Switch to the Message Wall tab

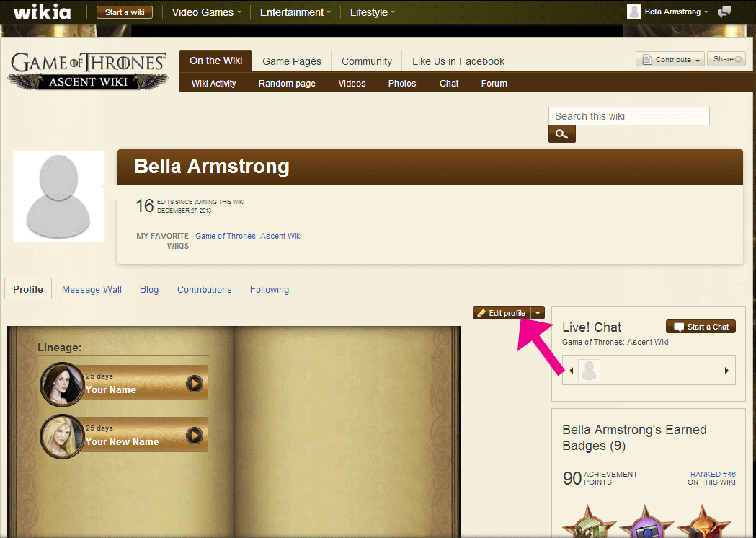[92, 289]
